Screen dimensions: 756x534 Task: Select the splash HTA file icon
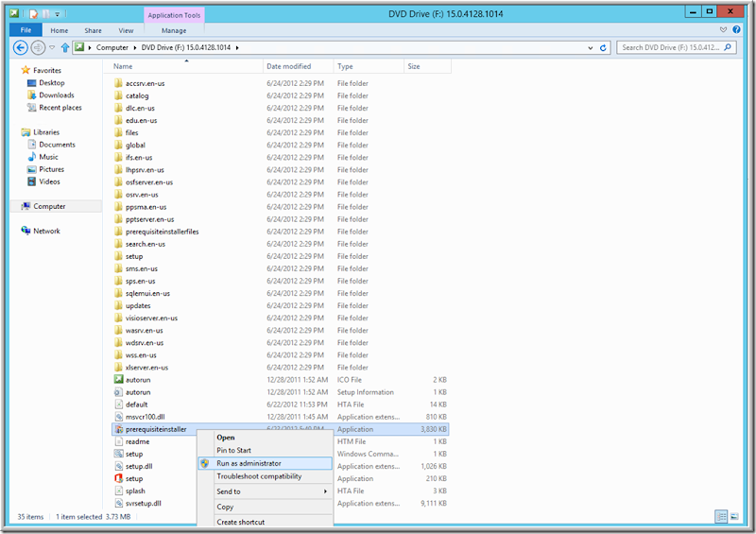click(x=119, y=491)
